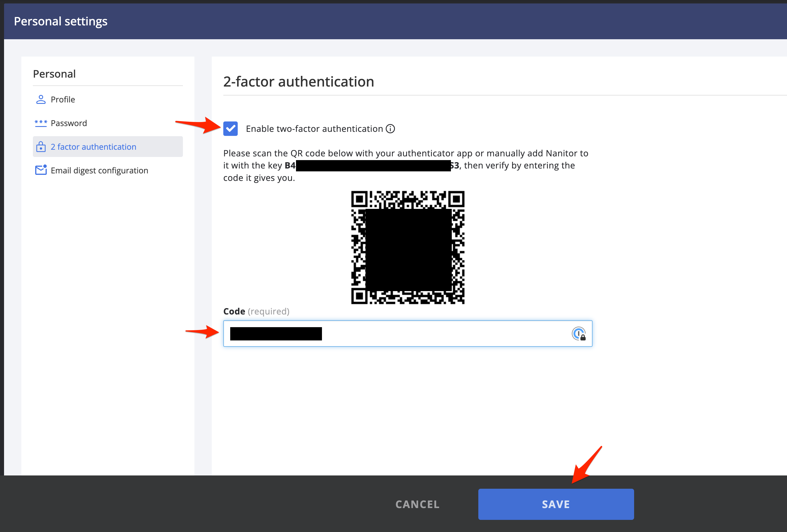Viewport: 787px width, 532px height.
Task: Select the 2 factor authentication menu entry
Action: point(93,147)
